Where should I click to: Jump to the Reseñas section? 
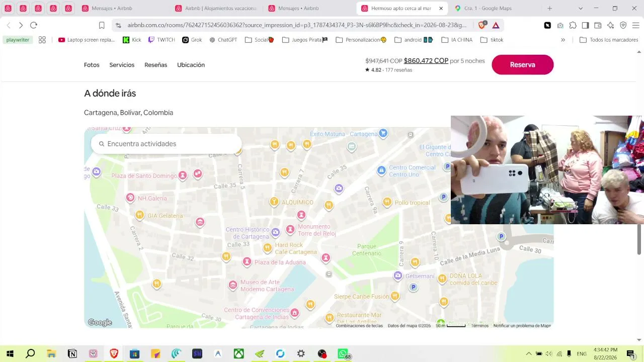coord(155,65)
